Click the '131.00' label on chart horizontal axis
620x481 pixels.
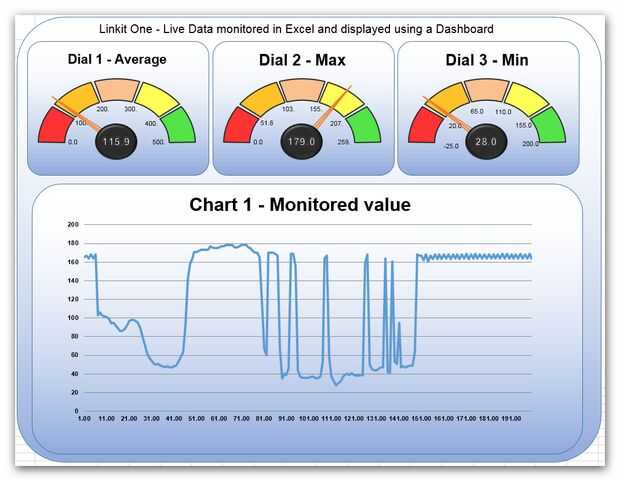click(376, 419)
